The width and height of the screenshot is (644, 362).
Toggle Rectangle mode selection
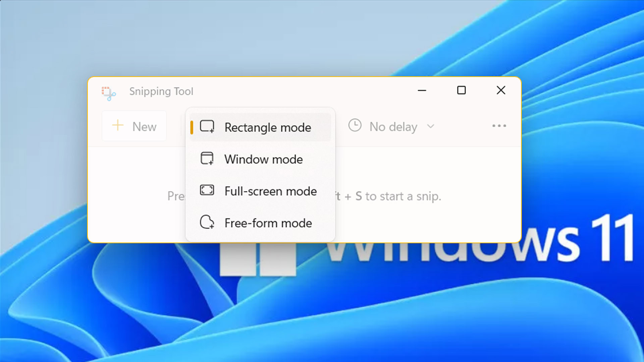pyautogui.click(x=260, y=127)
